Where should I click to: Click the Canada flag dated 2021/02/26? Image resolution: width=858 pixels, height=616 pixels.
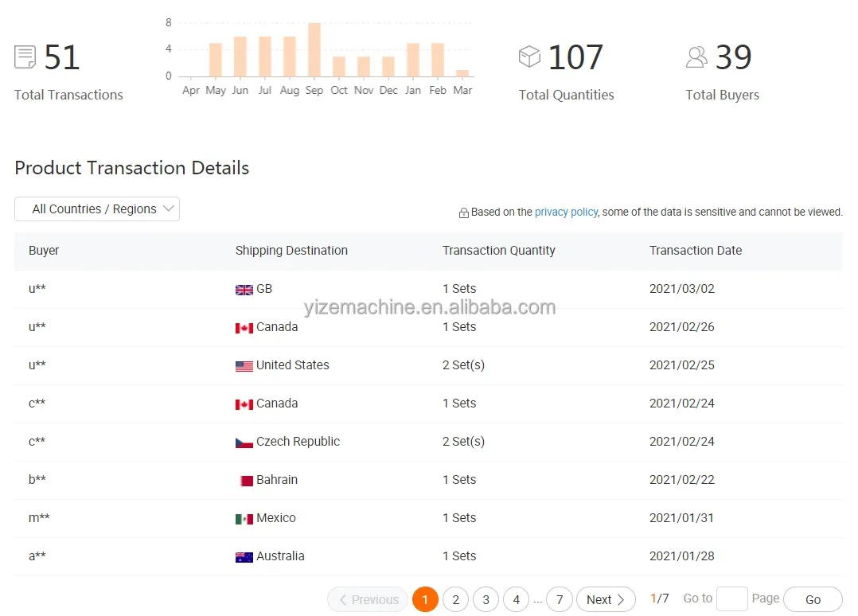click(x=244, y=328)
